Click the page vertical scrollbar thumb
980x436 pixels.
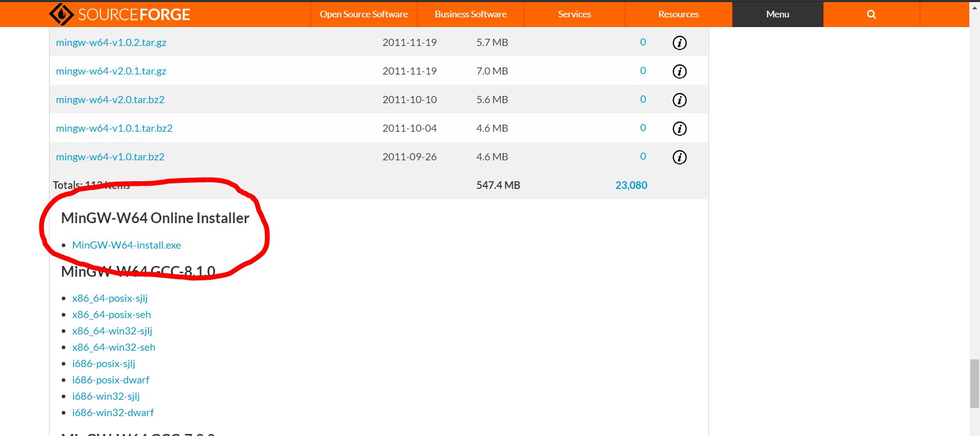(x=974, y=384)
